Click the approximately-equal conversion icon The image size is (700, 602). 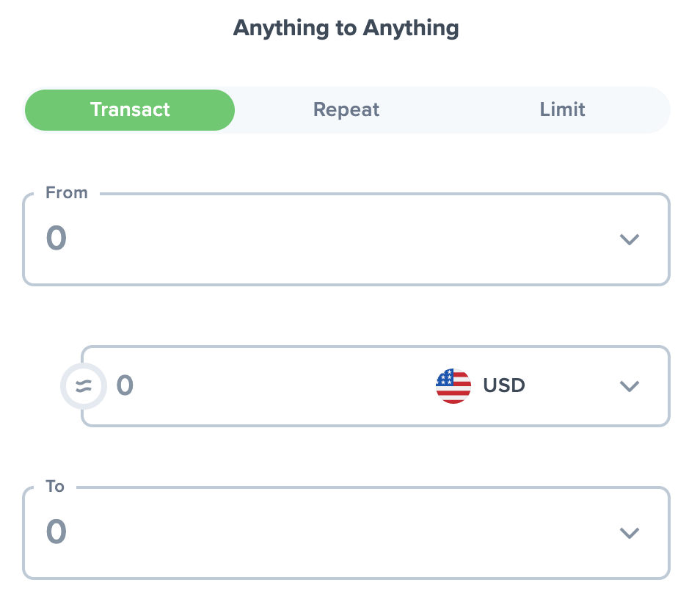(x=84, y=386)
